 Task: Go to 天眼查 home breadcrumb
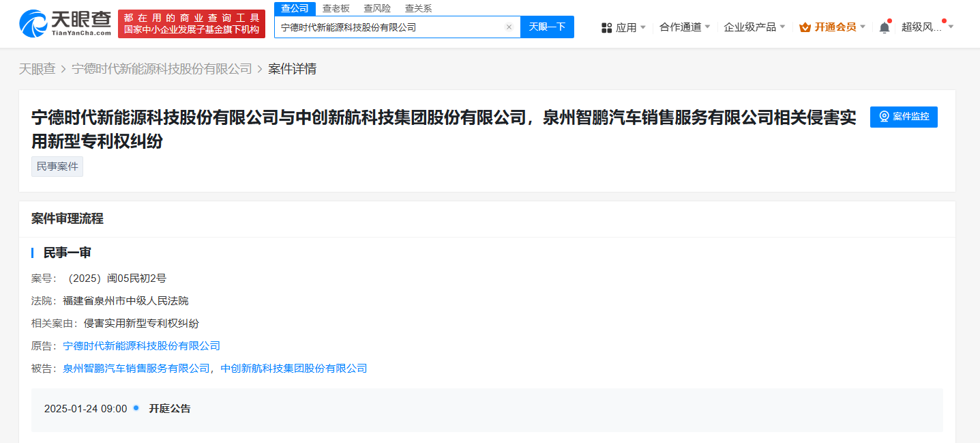[37, 69]
